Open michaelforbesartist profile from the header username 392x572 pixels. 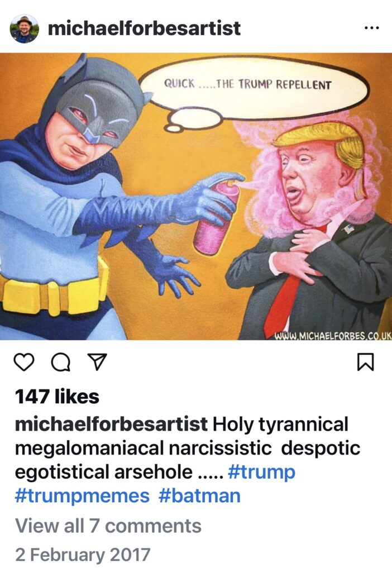point(144,28)
